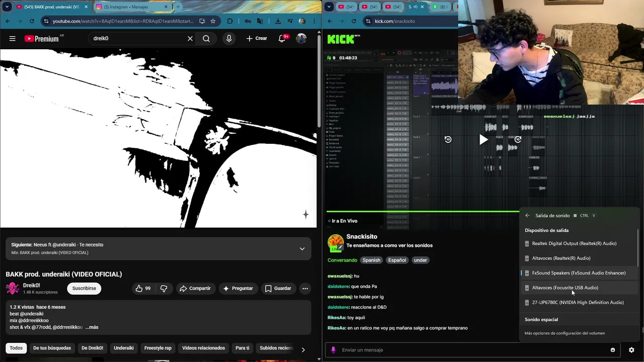The height and width of the screenshot is (362, 644).
Task: Click Compartir button
Action: click(x=195, y=288)
